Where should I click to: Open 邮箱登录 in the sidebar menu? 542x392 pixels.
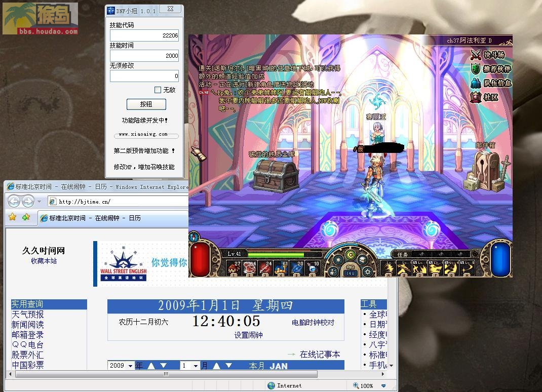28,335
